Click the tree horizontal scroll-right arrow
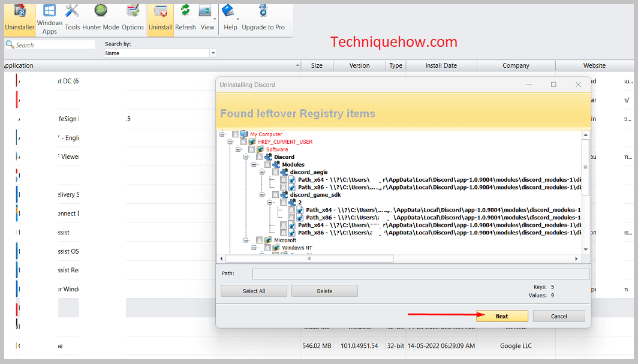This screenshot has width=638, height=364. tap(576, 258)
